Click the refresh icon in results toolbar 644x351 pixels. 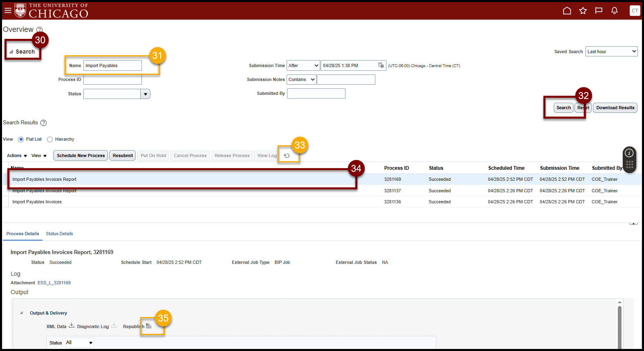287,155
